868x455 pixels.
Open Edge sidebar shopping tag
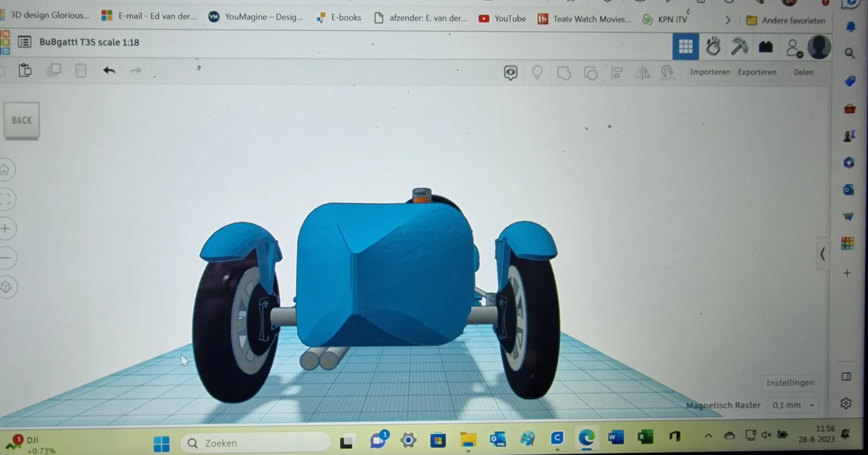coord(850,81)
